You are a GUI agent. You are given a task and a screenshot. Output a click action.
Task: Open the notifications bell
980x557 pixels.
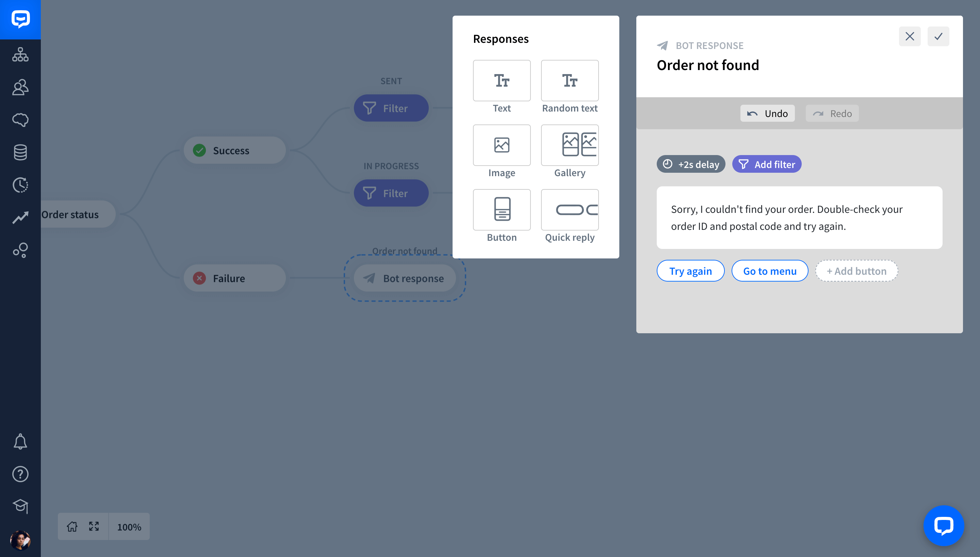pos(20,441)
